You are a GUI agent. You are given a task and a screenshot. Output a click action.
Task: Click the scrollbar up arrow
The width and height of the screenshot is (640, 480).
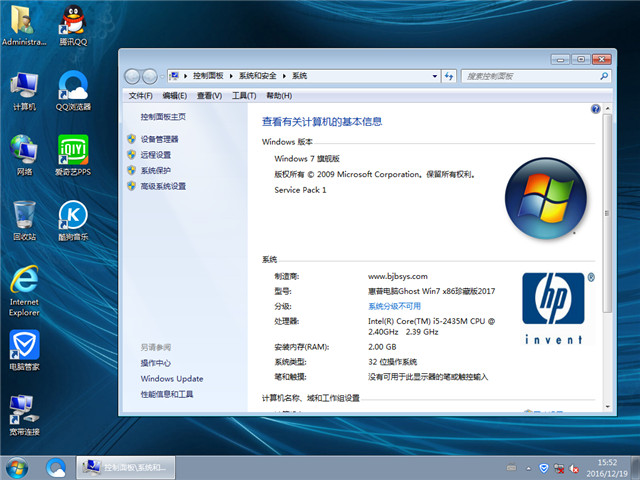click(607, 108)
